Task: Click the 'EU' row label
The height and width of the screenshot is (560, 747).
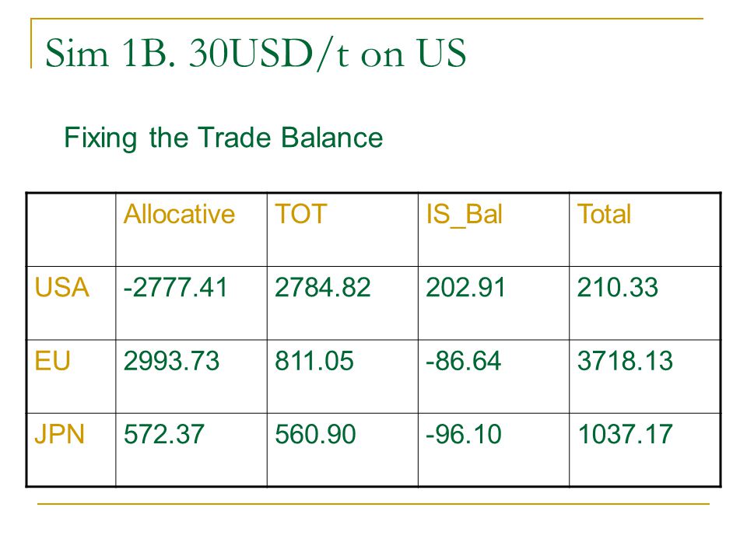Action: pyautogui.click(x=52, y=361)
